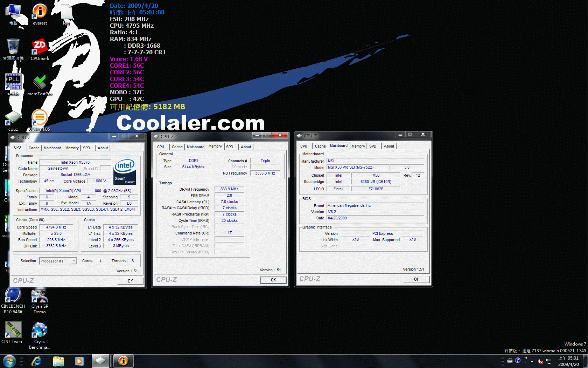The image size is (588, 368).
Task: Click the Intel Xeon logo in CPU-Z
Action: [125, 172]
